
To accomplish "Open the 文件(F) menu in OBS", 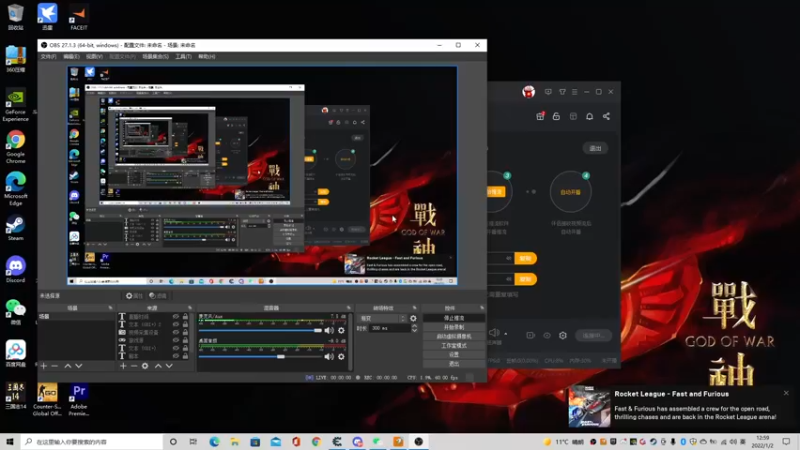I will [x=48, y=57].
